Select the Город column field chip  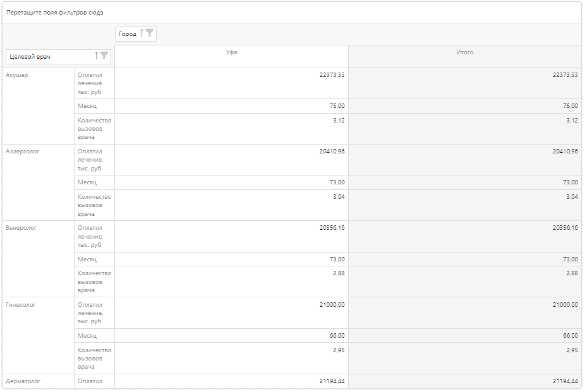tap(128, 34)
